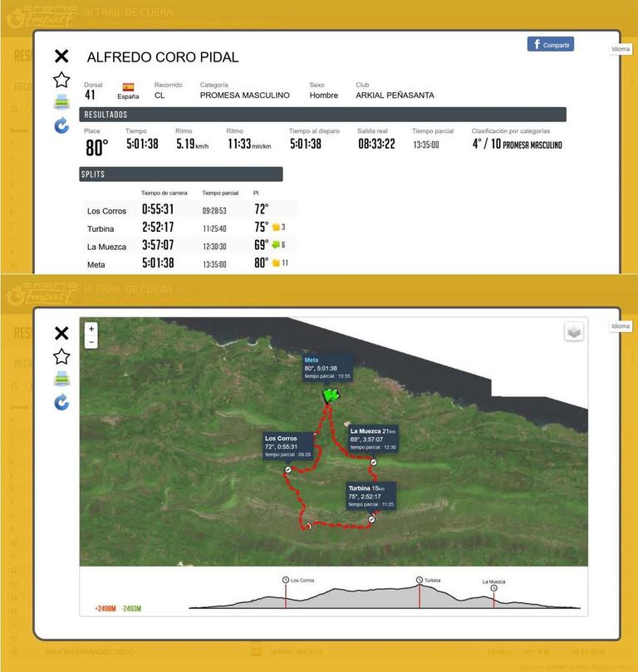Screen dimensions: 638x672
Task: Share results with Facebook Compartir button
Action: tap(550, 44)
